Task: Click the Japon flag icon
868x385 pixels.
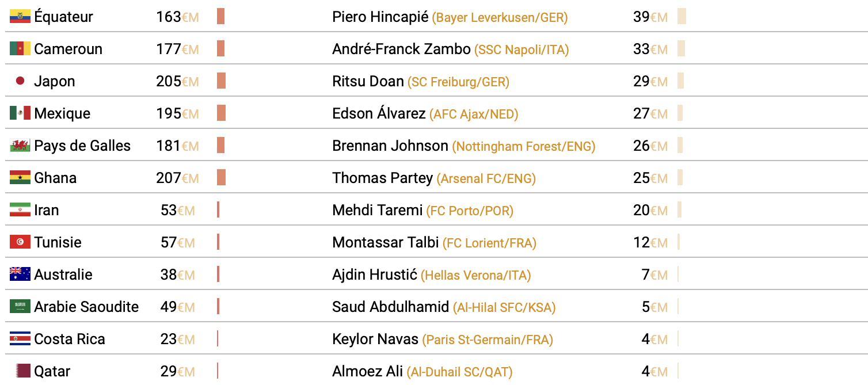Action: click(x=20, y=81)
